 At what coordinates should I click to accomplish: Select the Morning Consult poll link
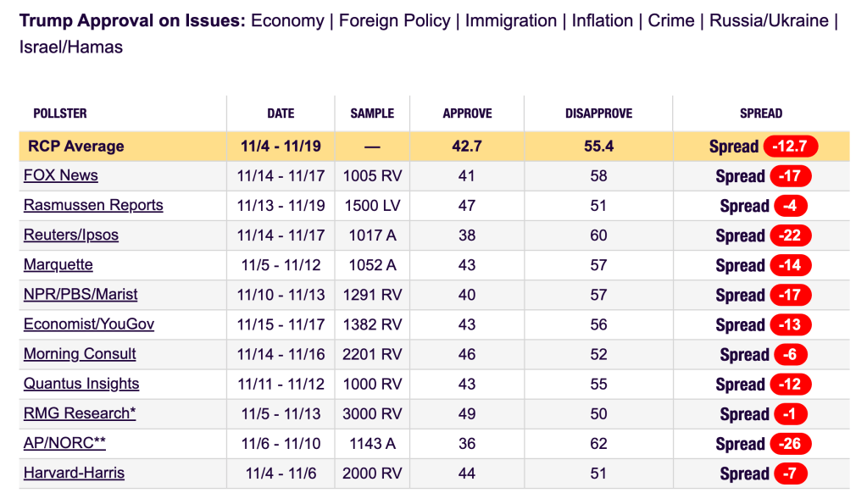(80, 354)
